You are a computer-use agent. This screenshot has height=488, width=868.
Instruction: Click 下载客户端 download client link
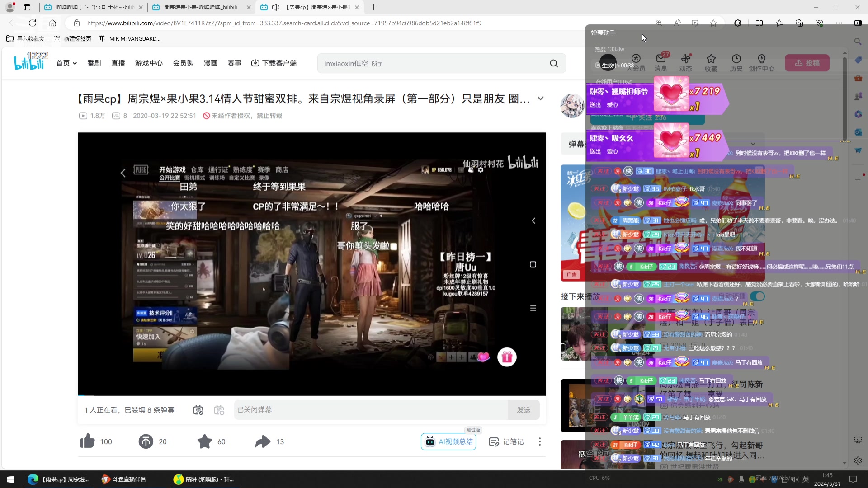[274, 63]
